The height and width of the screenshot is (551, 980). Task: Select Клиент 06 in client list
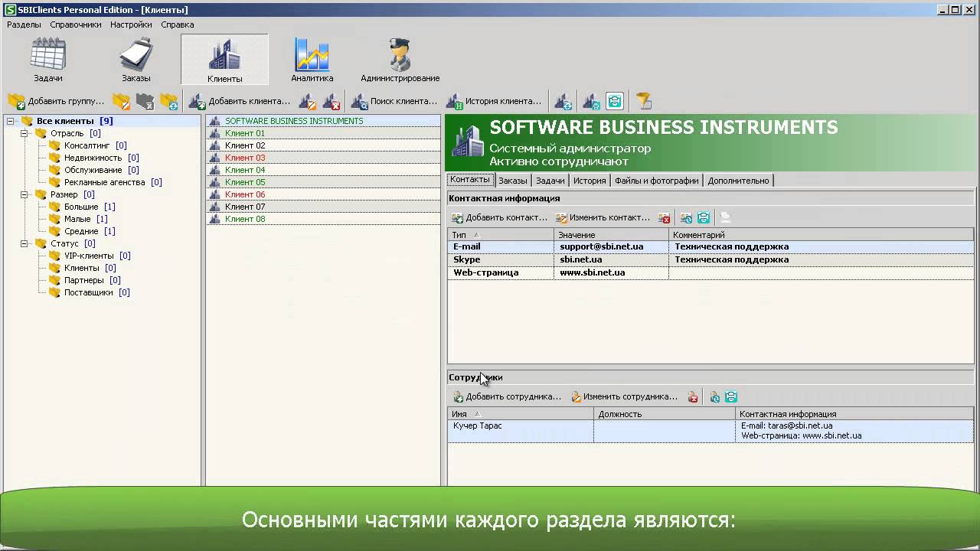coord(323,194)
